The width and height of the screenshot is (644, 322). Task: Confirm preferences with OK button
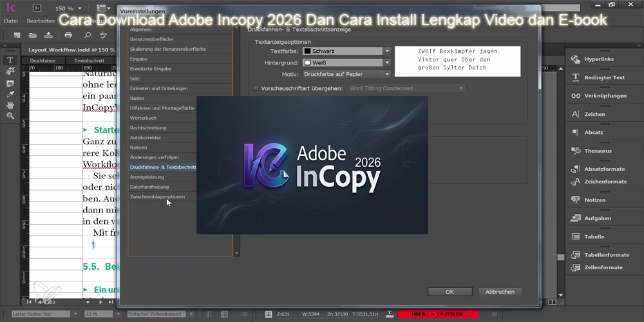[450, 292]
